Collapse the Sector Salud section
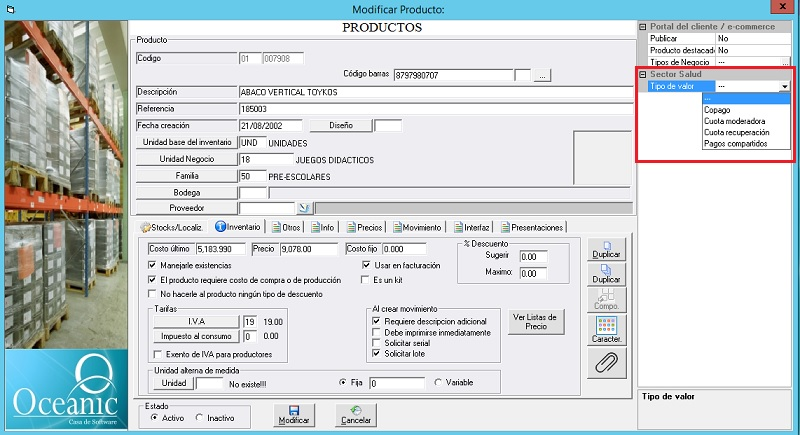 (x=643, y=74)
